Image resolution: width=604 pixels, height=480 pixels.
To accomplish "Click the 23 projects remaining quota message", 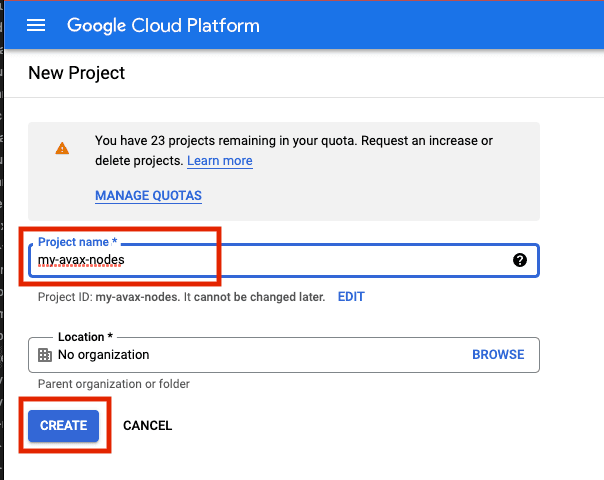I will (x=293, y=141).
